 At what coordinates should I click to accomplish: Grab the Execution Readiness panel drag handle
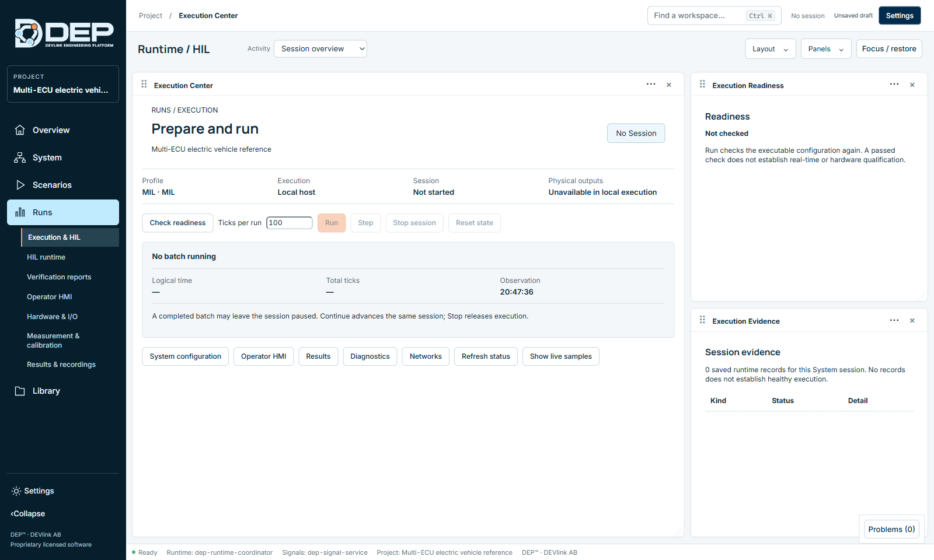click(x=702, y=85)
